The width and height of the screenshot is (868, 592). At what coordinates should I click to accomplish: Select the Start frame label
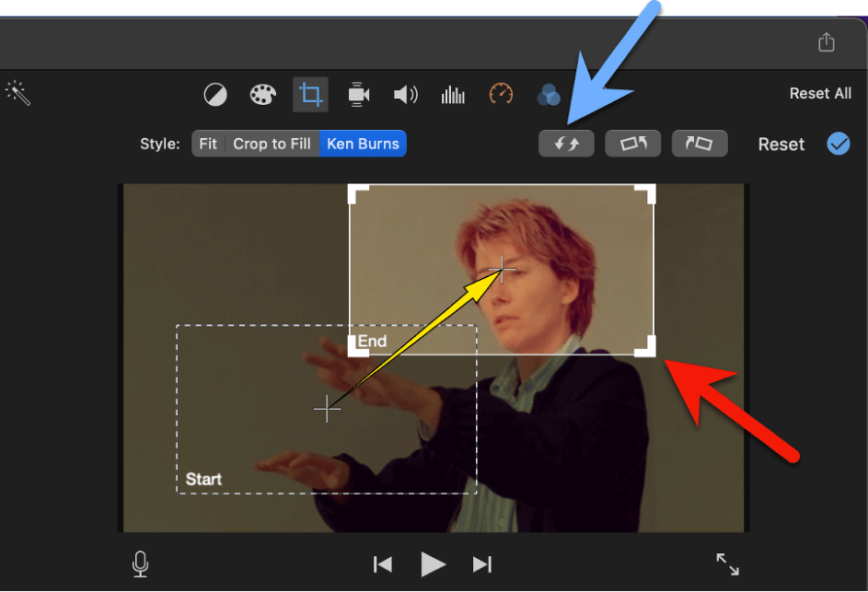click(203, 479)
